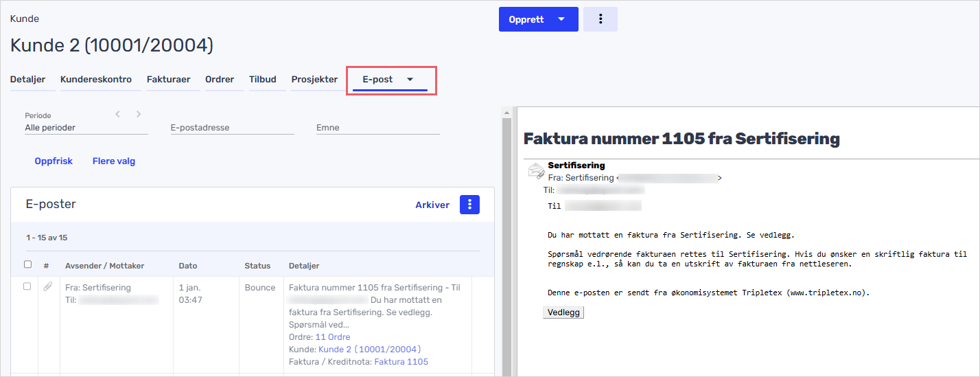980x377 pixels.
Task: Sort by the Dato column header
Action: [188, 266]
